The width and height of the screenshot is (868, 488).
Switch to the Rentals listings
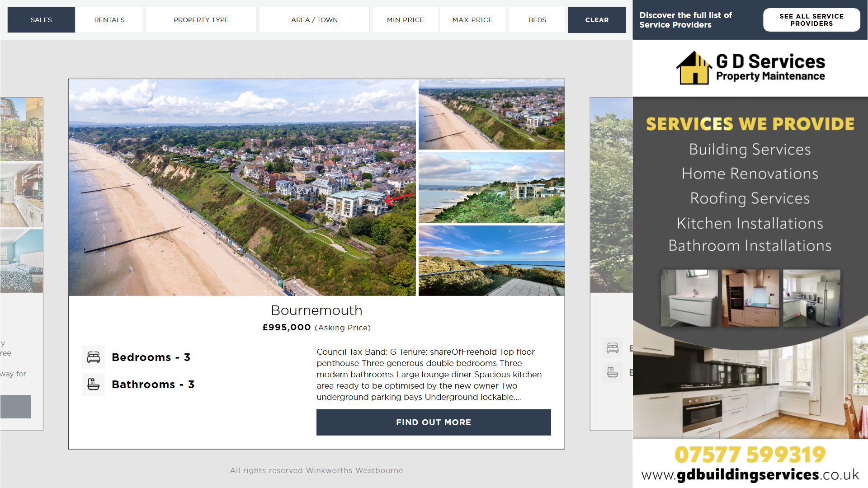point(109,20)
